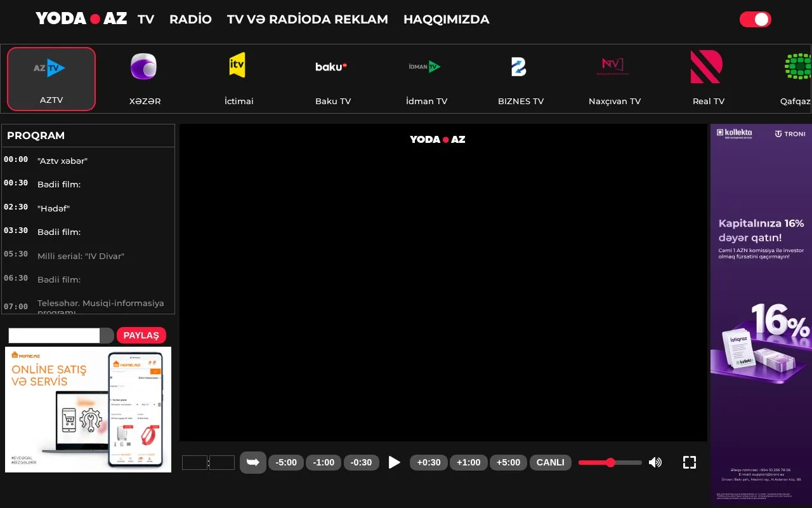Open the Home.az online satış ad
The width and height of the screenshot is (812, 508).
[88, 410]
